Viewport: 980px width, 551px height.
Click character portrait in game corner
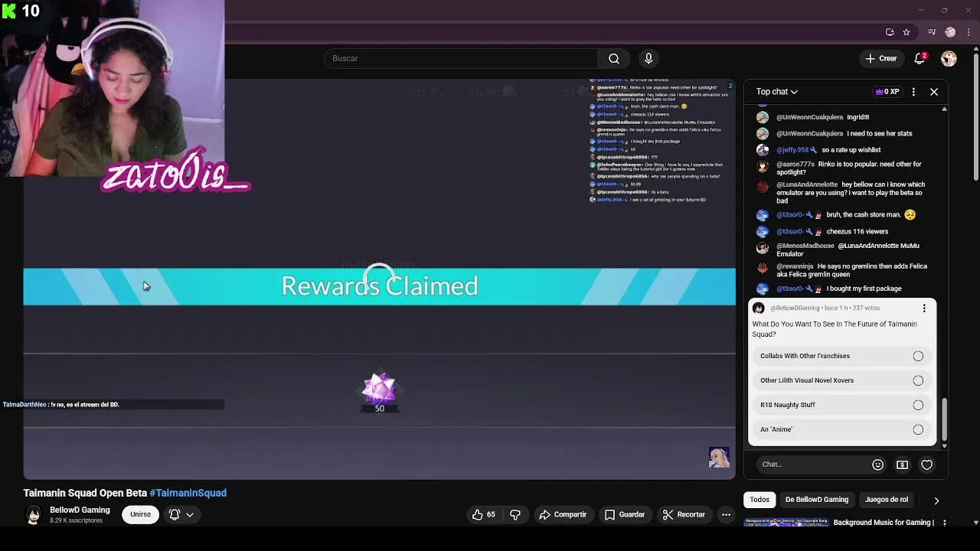719,458
